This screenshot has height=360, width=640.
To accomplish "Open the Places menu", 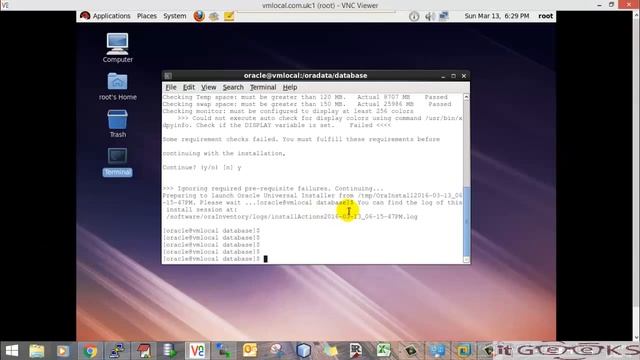I will pos(147,16).
